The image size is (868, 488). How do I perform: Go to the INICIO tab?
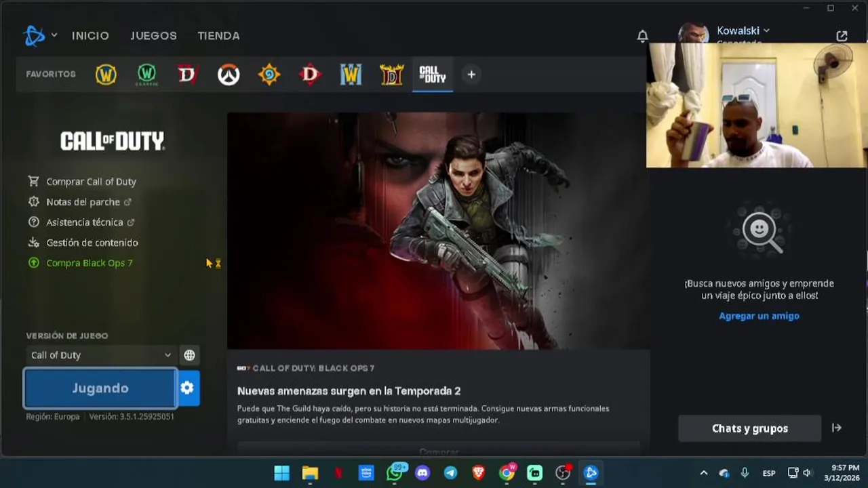pyautogui.click(x=90, y=35)
